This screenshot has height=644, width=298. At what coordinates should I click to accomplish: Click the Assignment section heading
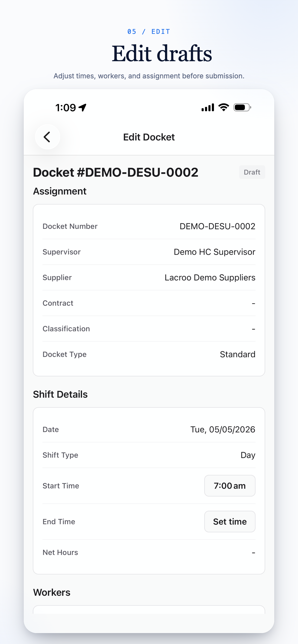coord(60,191)
